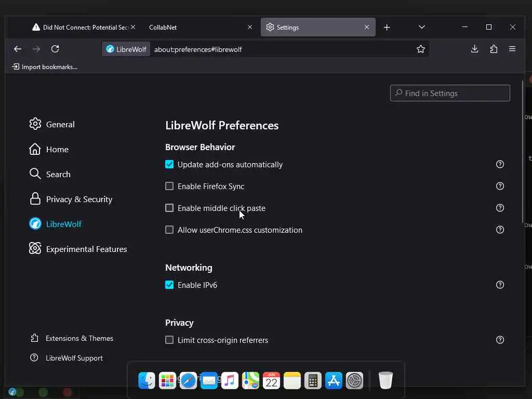
Task: Check Limit cross-origin referrers
Action: [169, 340]
